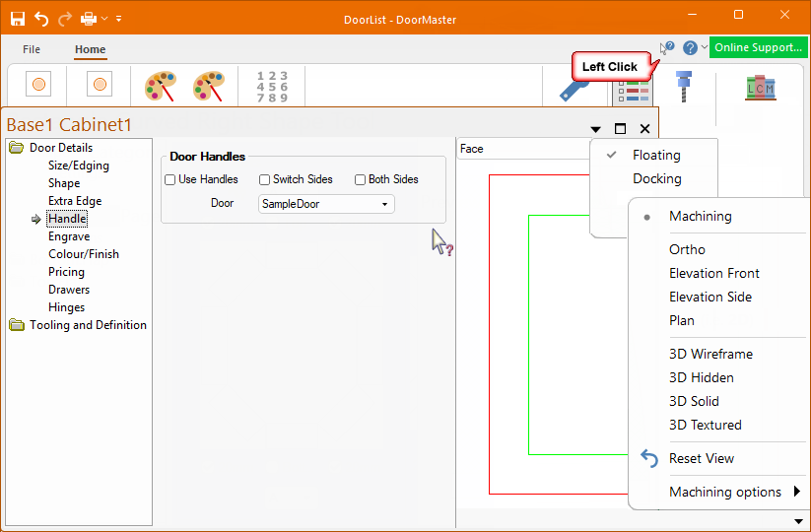Click the blue help question mark icon
811x532 pixels.
pyautogui.click(x=690, y=47)
